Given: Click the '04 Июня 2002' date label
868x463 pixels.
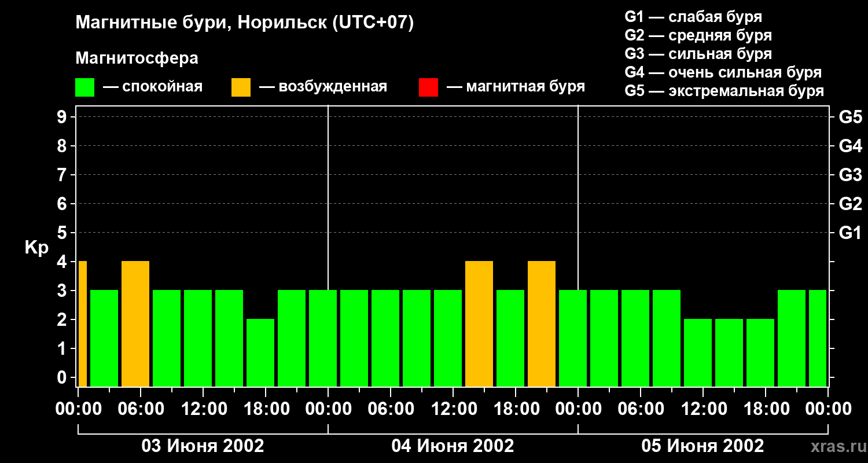Looking at the screenshot, I should point(453,446).
